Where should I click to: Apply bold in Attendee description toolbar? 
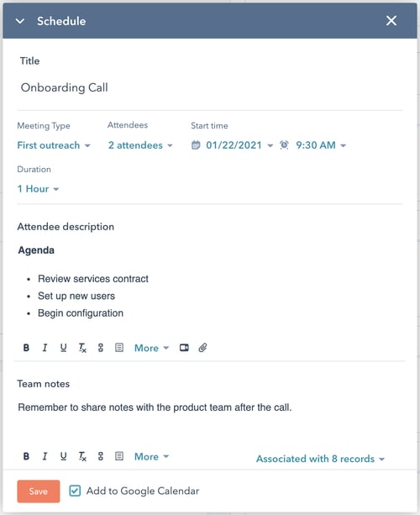pyautogui.click(x=26, y=348)
